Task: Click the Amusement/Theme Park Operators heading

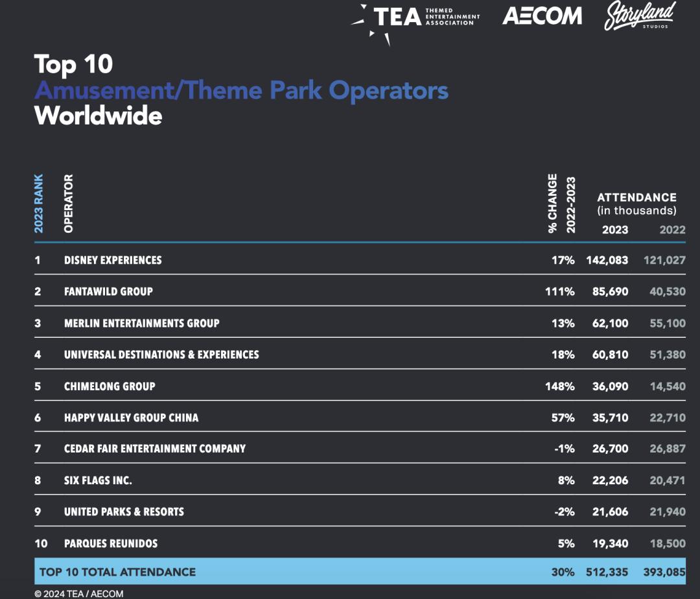Action: (242, 90)
